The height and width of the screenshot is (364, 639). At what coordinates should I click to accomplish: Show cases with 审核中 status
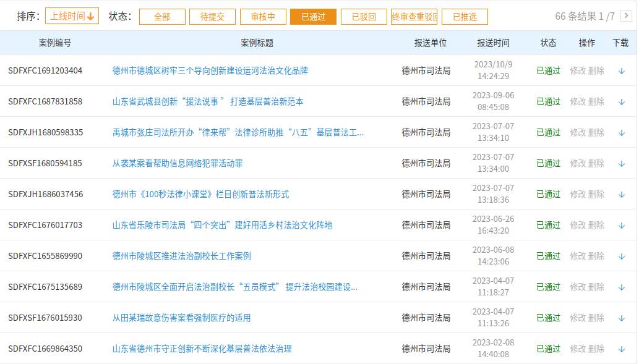coord(262,17)
